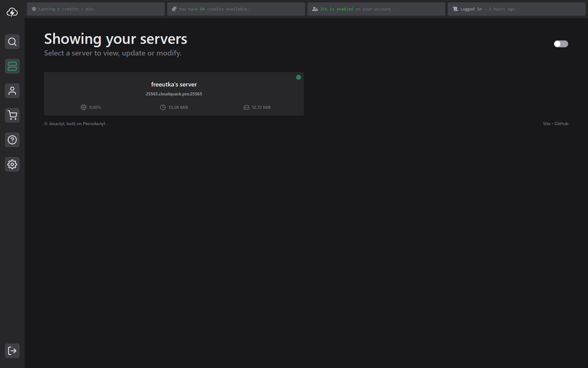Open the GitHub footer link
This screenshot has width=588, height=368.
pyautogui.click(x=561, y=124)
